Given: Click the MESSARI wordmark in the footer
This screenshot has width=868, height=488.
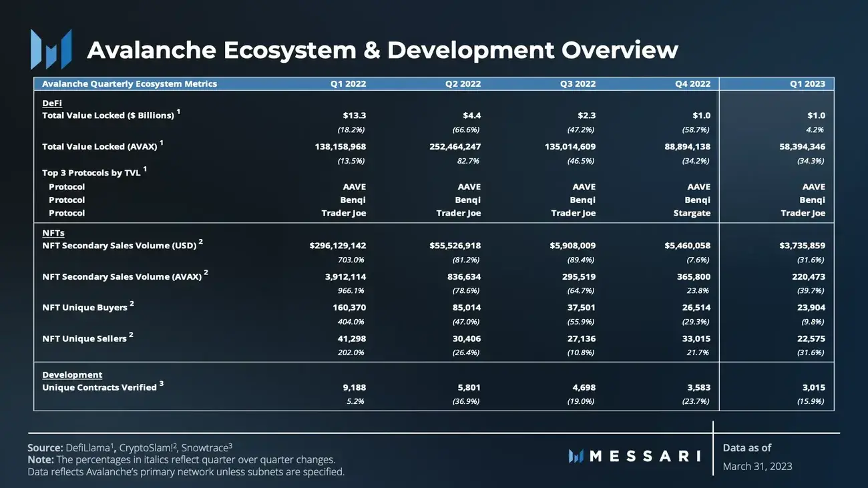Looking at the screenshot, I should (x=645, y=456).
